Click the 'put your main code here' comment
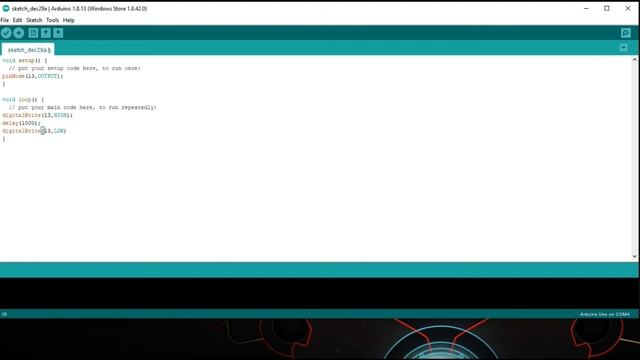Screen dimensions: 640x360 (x=82, y=107)
